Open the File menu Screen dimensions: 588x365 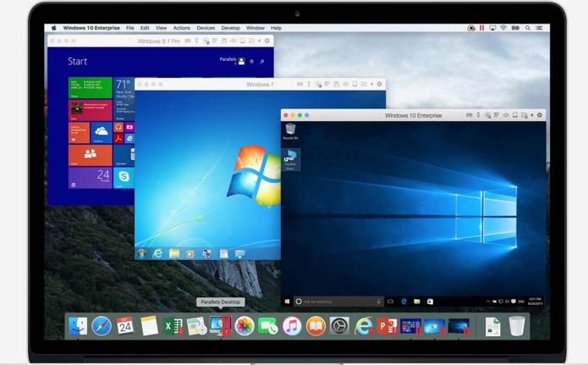pos(129,28)
